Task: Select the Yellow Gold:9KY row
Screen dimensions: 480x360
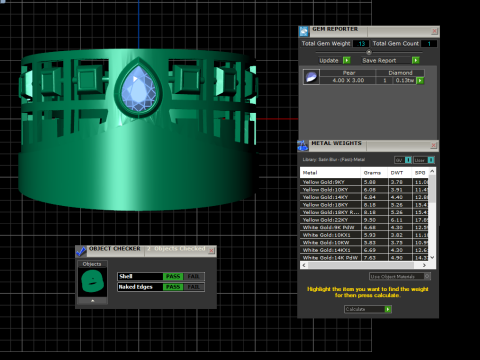Action: [364, 182]
